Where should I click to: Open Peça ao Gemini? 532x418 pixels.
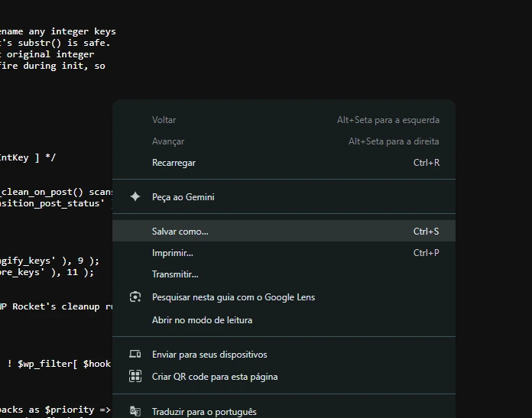pos(284,197)
